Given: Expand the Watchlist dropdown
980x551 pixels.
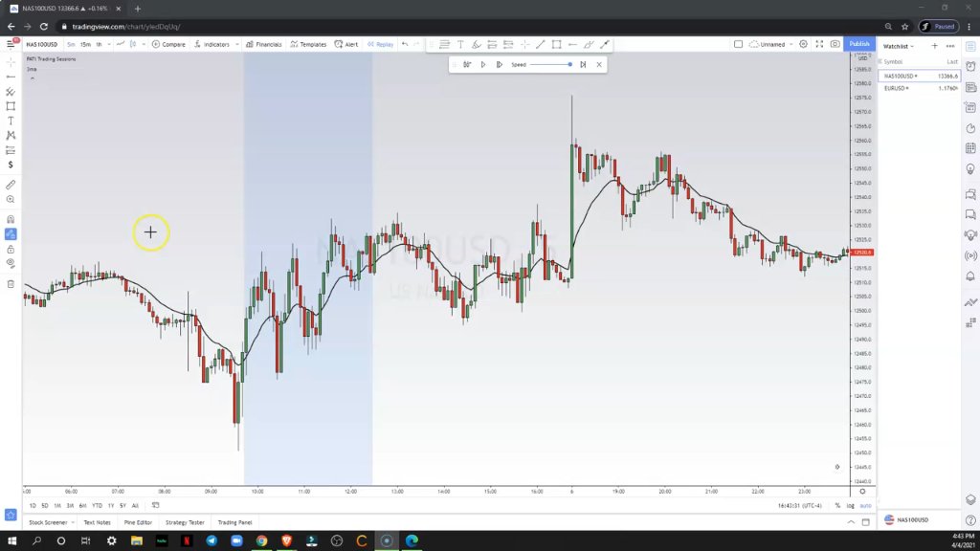Looking at the screenshot, I should pyautogui.click(x=899, y=46).
